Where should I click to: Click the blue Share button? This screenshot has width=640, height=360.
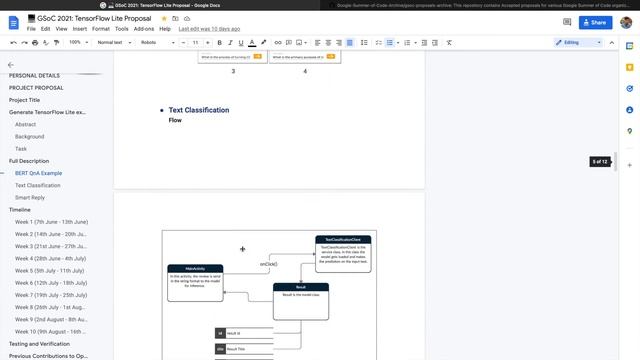pyautogui.click(x=595, y=22)
